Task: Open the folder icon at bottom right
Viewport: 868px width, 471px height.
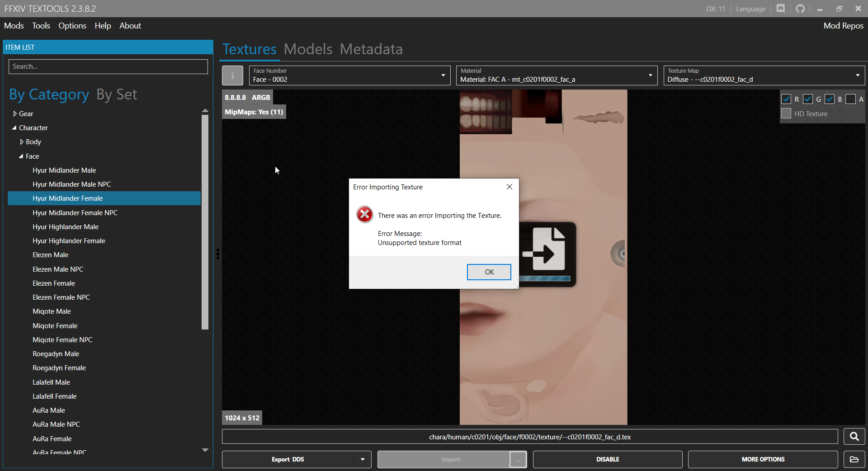Action: pos(854,459)
